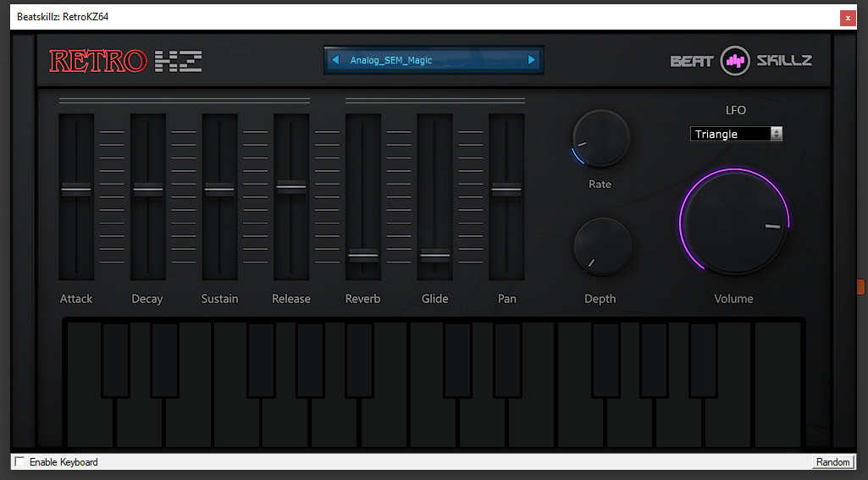
Task: Open the LFO Triangle waveform dropdown
Action: click(x=736, y=134)
